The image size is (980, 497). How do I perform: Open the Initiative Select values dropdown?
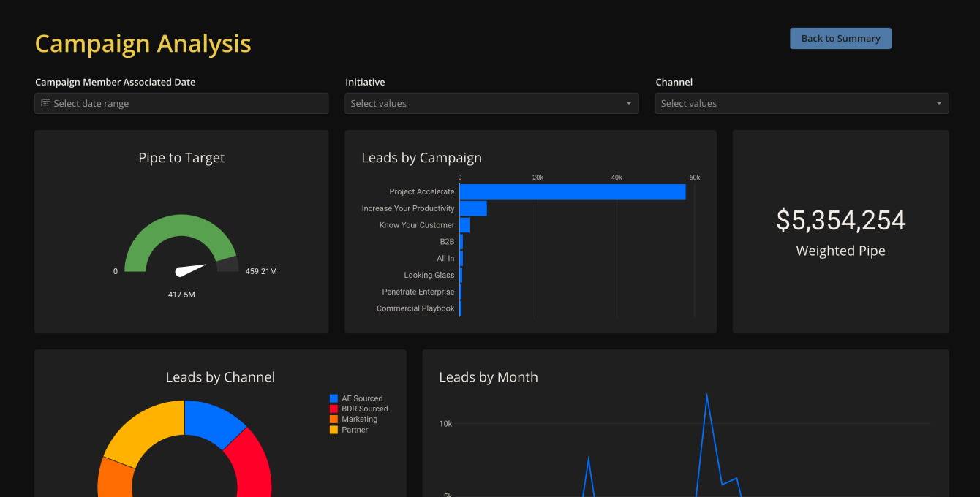pyautogui.click(x=491, y=103)
